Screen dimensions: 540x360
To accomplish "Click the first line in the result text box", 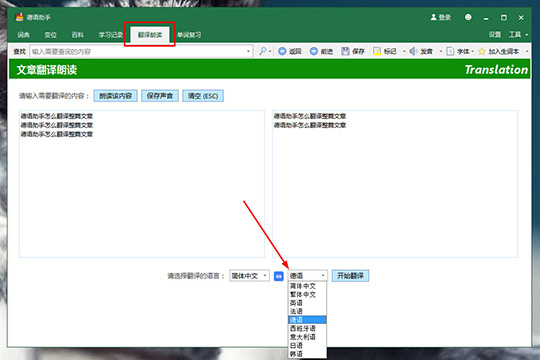I will pos(310,116).
